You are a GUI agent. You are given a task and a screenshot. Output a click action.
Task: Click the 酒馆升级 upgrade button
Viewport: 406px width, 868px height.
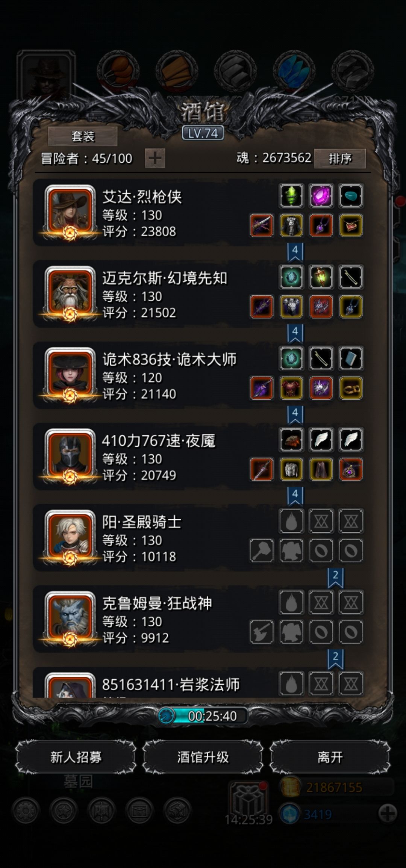[203, 757]
